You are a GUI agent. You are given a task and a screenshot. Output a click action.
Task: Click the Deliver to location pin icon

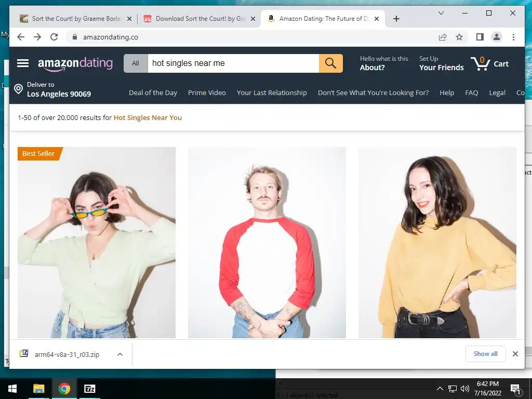pyautogui.click(x=18, y=89)
